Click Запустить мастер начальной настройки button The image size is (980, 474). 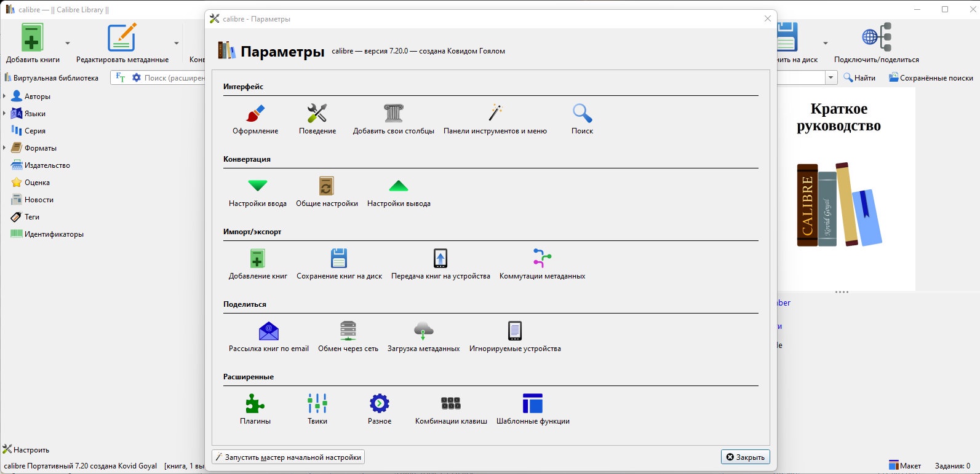(x=288, y=457)
